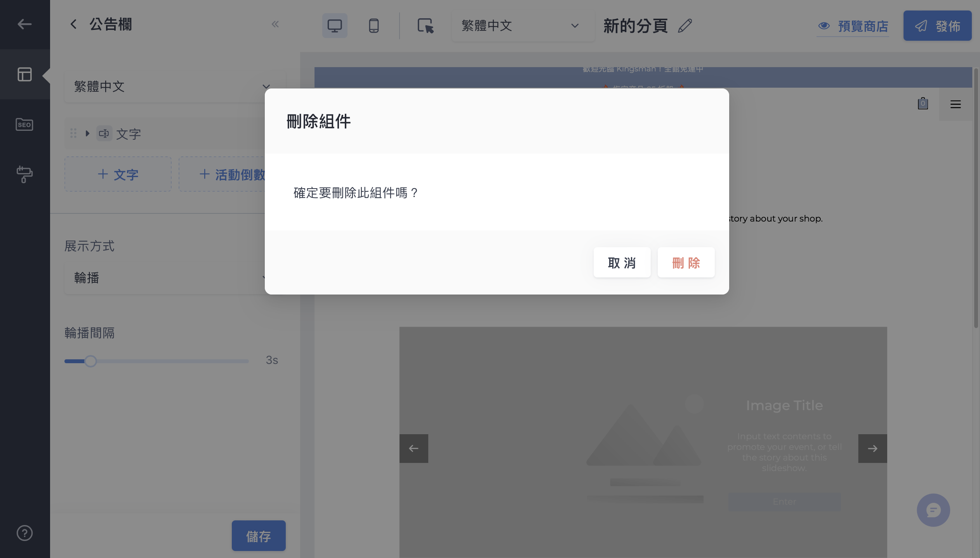This screenshot has width=980, height=558.
Task: Click the back arrow in the dark sidebar
Action: [x=24, y=24]
